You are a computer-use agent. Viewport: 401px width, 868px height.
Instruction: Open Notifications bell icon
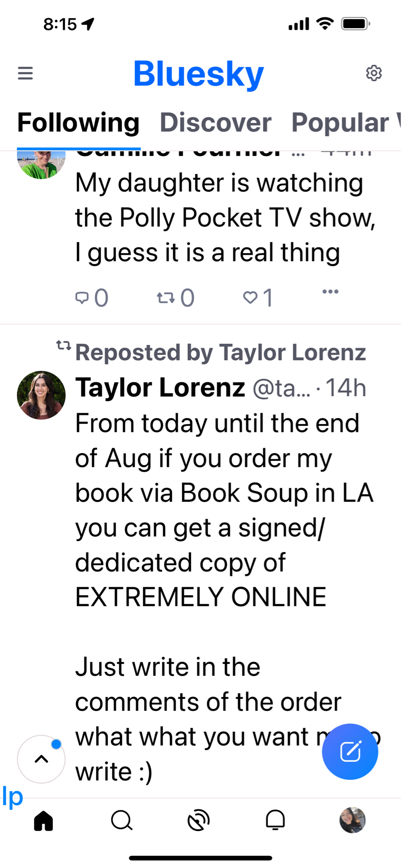tap(275, 820)
